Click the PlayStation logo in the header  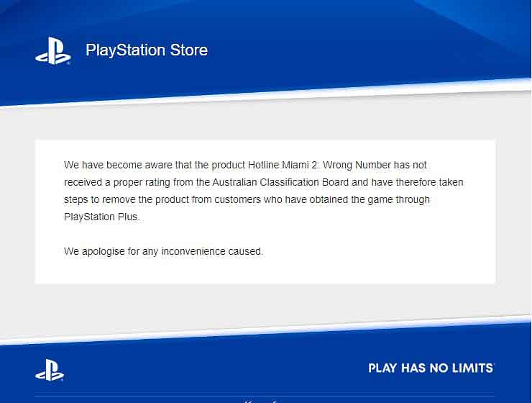[53, 51]
